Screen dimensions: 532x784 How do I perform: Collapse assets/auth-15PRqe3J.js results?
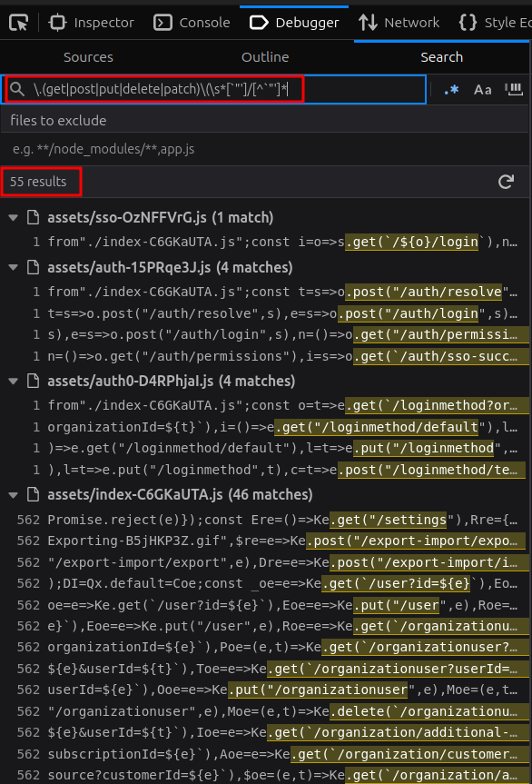point(14,267)
